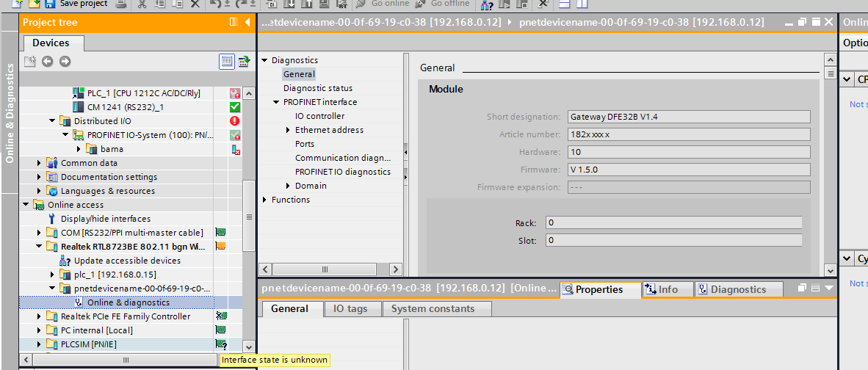Collapse the Online access node
This screenshot has width=868, height=370.
[26, 205]
